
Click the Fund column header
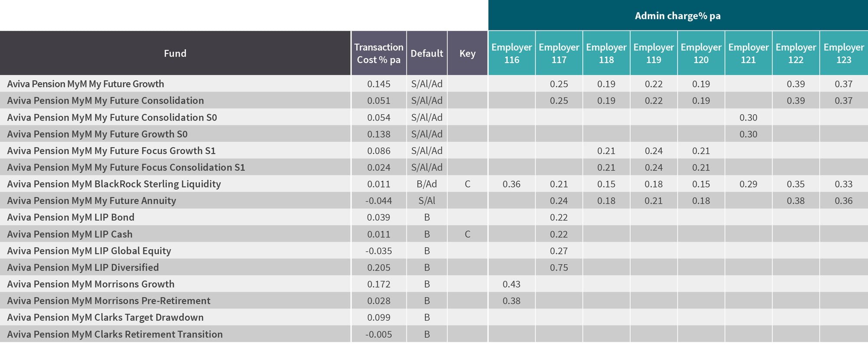point(175,53)
